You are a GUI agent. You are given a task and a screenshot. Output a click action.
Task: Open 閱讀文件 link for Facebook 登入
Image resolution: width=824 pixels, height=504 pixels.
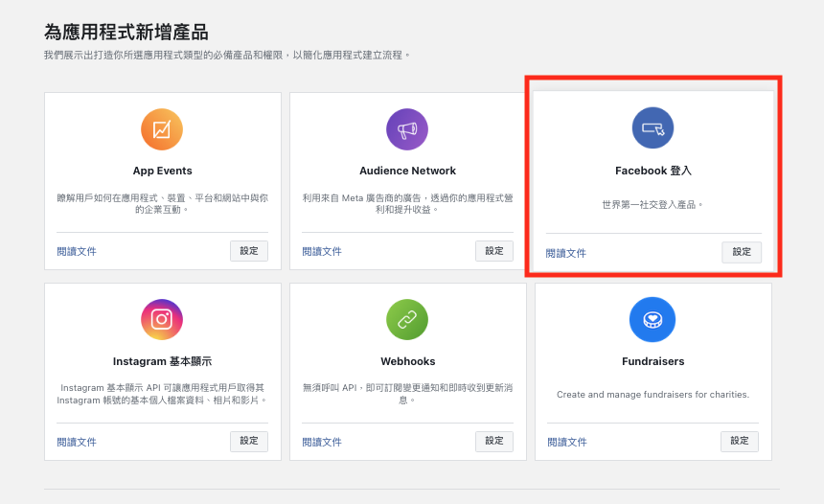pos(566,253)
